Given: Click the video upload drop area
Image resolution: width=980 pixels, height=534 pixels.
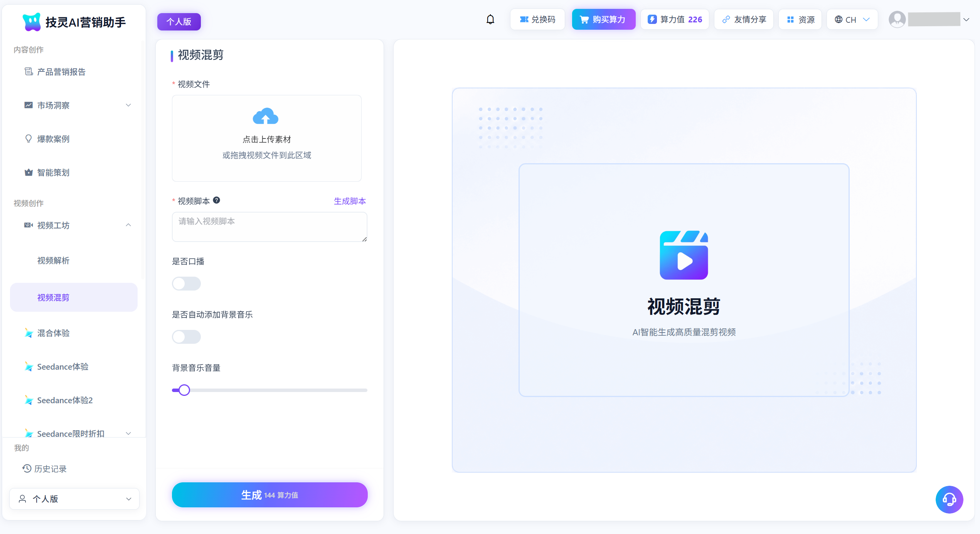Looking at the screenshot, I should point(267,138).
